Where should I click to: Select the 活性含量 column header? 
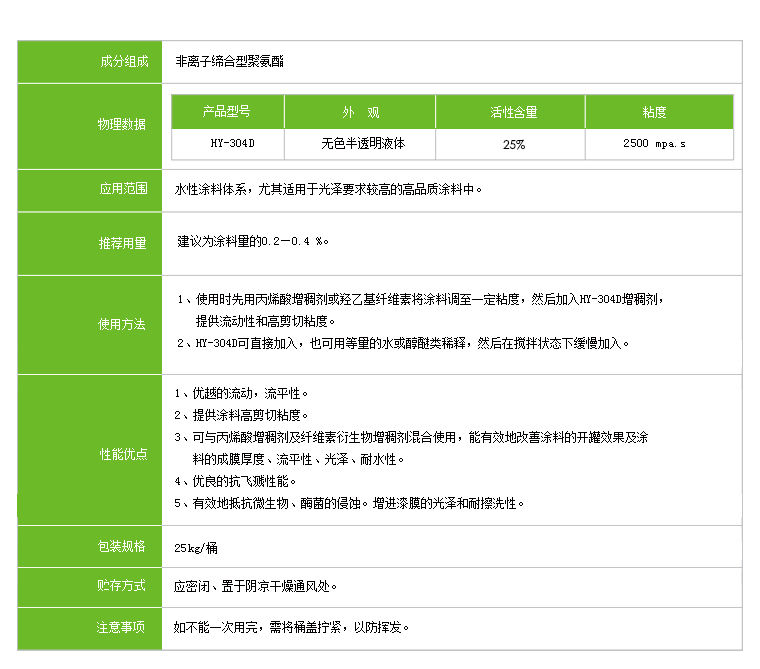tap(510, 112)
